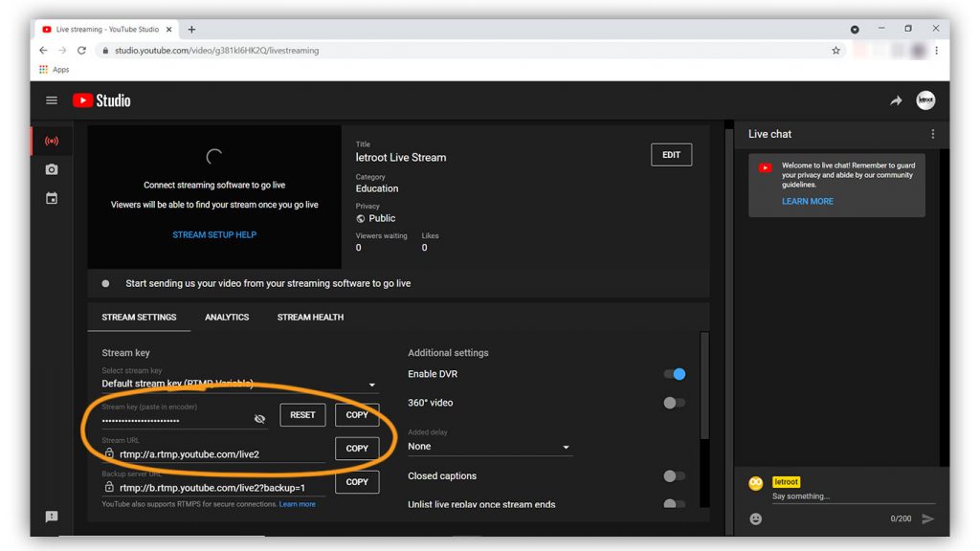
Task: Open the Analytics tab
Action: pos(227,318)
